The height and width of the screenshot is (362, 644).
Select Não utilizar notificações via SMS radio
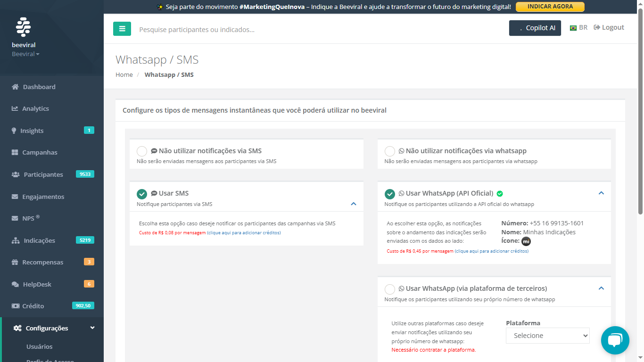pos(142,151)
